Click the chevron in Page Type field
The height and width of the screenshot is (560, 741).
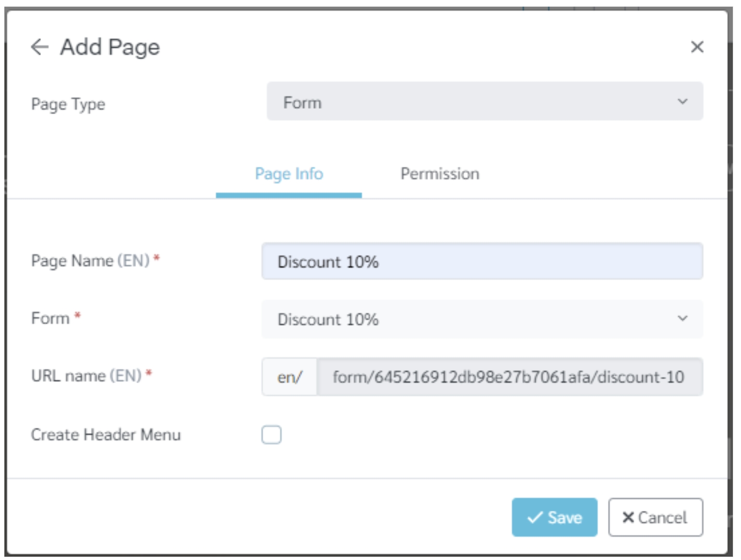click(x=682, y=102)
